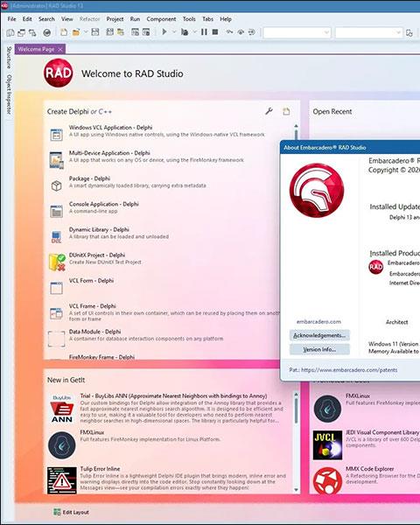The image size is (420, 525).
Task: Open the Structure side panel
Action: tap(9, 57)
